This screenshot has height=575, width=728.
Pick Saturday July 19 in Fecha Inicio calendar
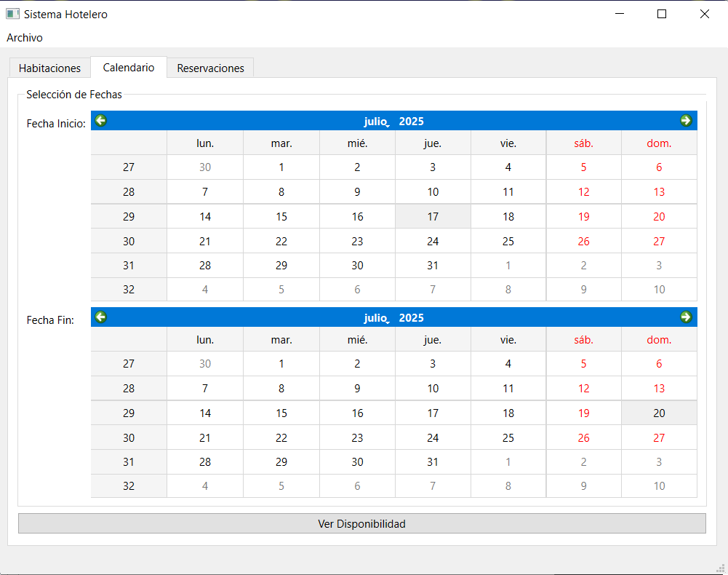tap(583, 217)
